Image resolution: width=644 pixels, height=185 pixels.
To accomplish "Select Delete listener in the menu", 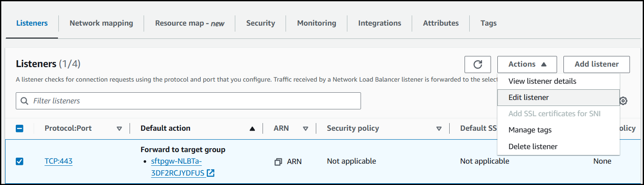I will (533, 147).
